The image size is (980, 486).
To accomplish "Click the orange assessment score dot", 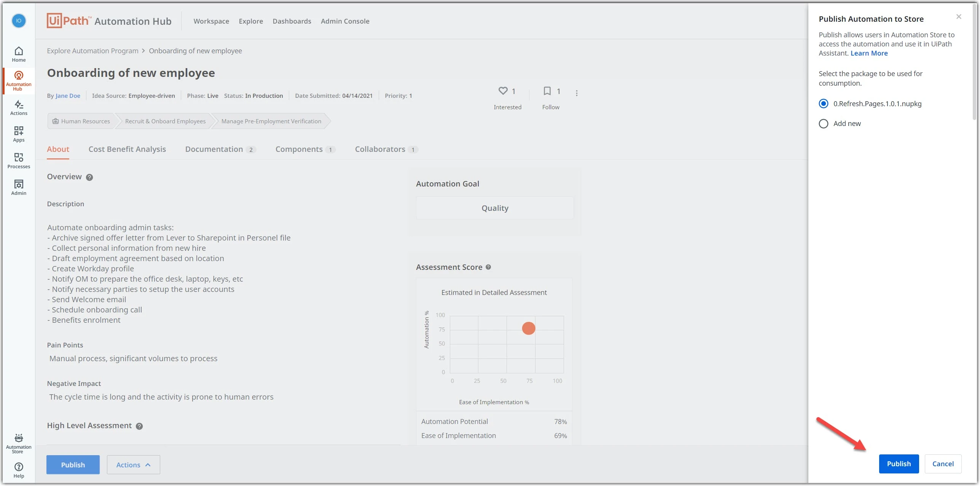I will tap(529, 328).
